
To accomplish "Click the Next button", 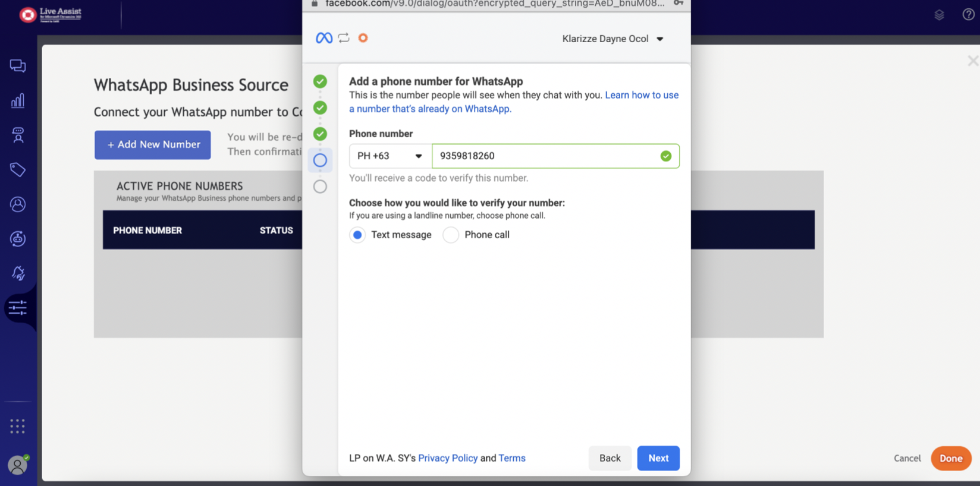I will (658, 458).
